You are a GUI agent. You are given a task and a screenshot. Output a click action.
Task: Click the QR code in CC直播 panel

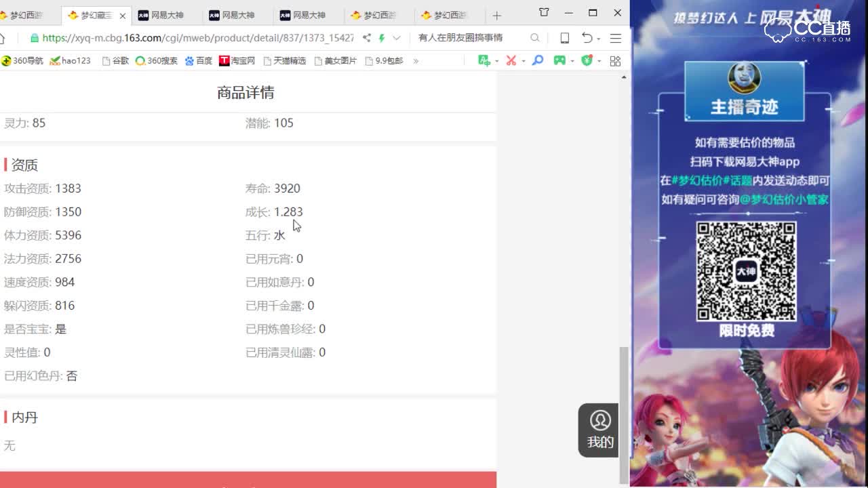[x=746, y=271]
